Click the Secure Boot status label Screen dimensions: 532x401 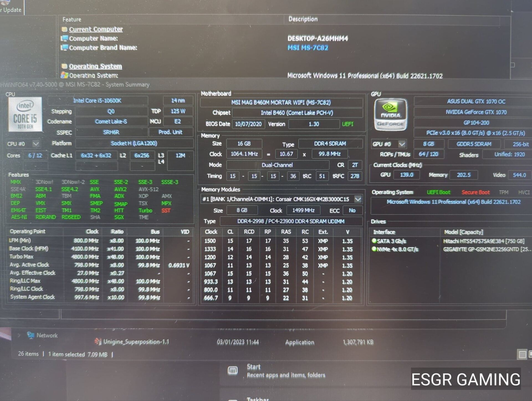coord(475,192)
